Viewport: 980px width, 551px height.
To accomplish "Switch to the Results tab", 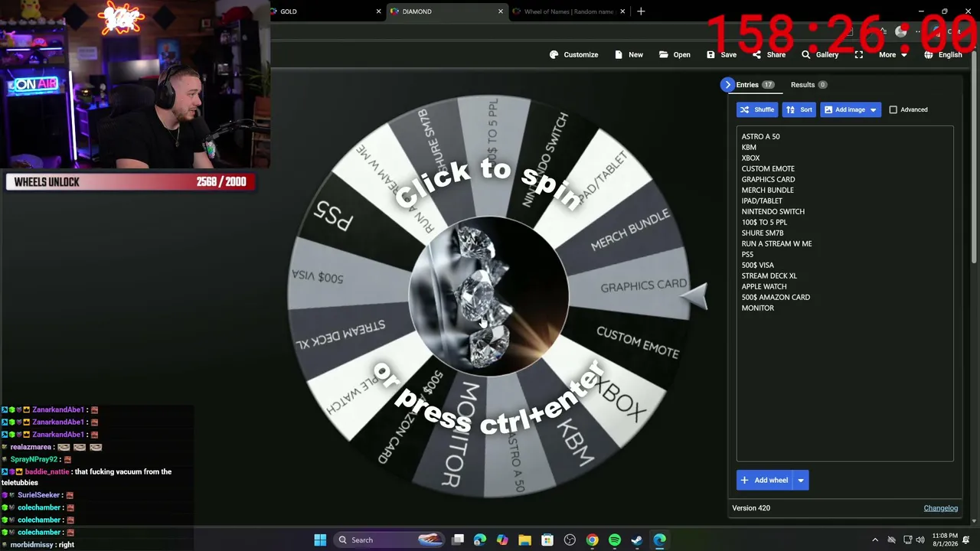I will (x=808, y=85).
